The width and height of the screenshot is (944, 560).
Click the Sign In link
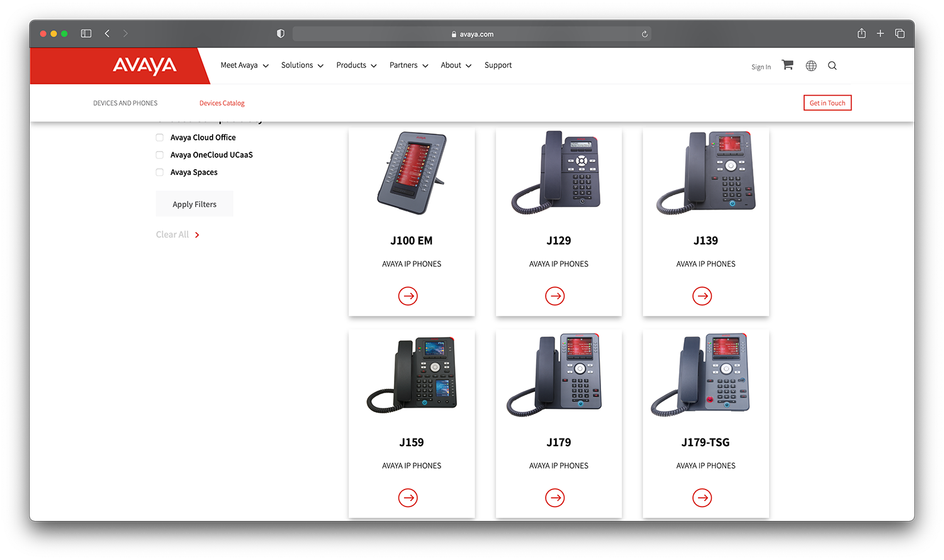click(761, 67)
